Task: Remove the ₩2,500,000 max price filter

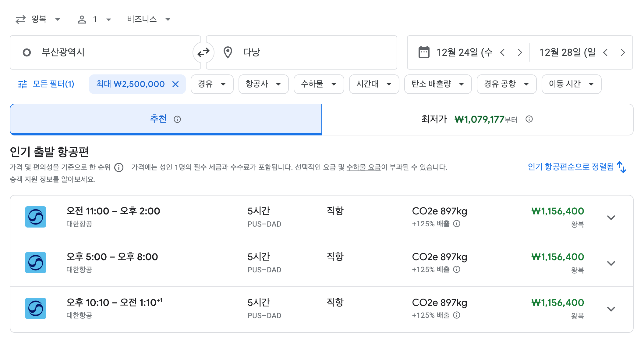Action: pos(175,84)
